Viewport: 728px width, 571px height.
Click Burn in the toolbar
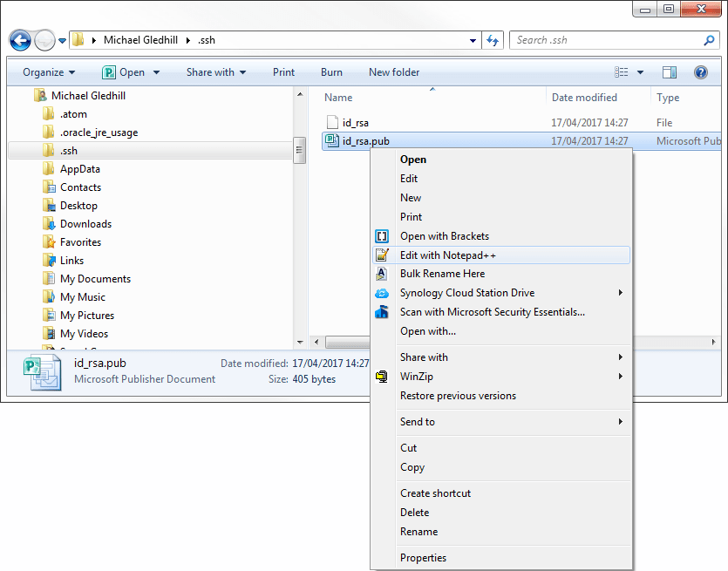click(x=331, y=72)
